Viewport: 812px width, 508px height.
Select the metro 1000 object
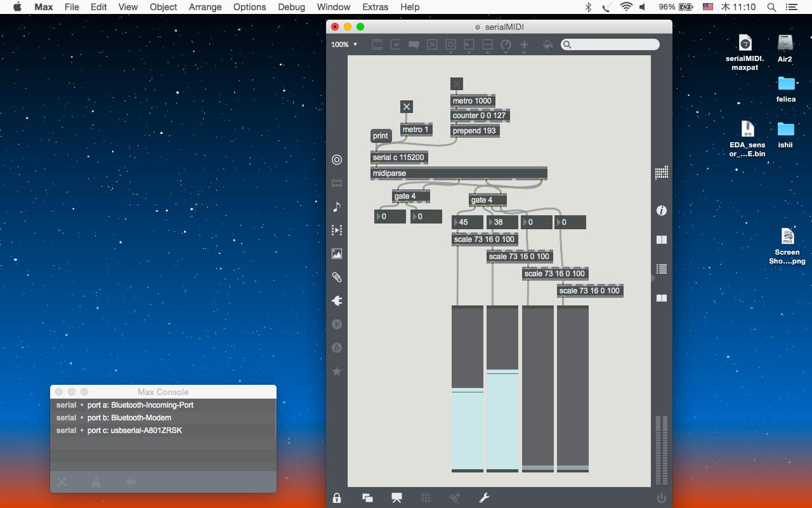(x=473, y=101)
